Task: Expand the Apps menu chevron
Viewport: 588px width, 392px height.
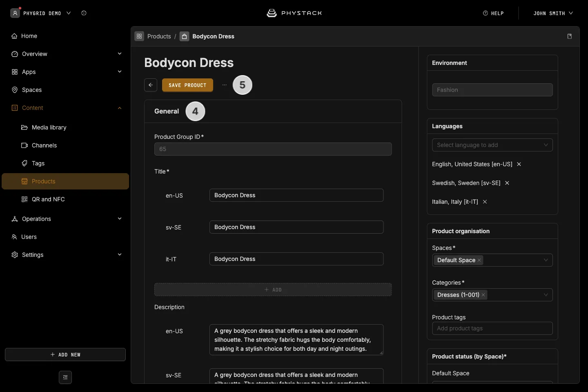Action: click(120, 71)
